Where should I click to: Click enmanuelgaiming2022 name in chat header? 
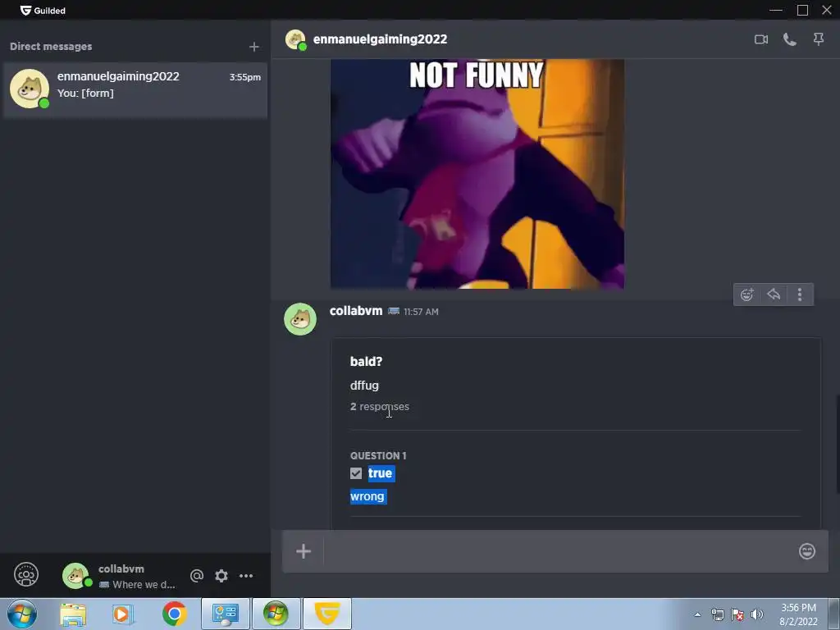pos(380,39)
